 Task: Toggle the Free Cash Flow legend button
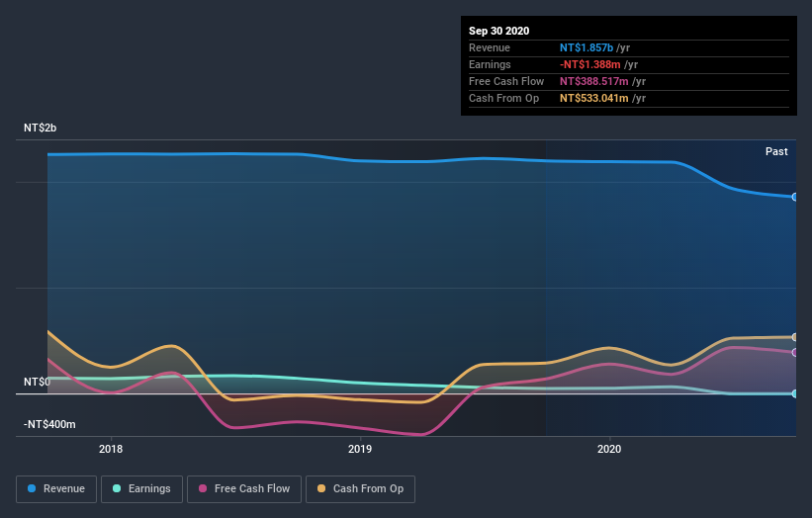click(x=244, y=489)
